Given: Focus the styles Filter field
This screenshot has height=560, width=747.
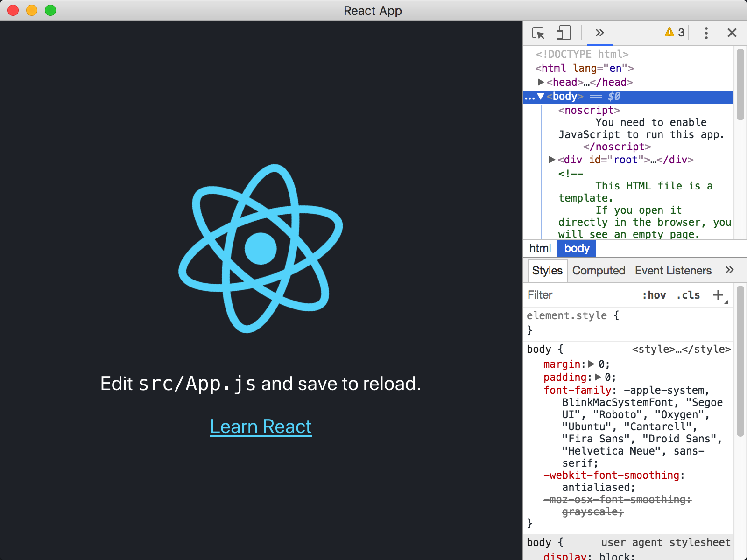Looking at the screenshot, I should [581, 295].
